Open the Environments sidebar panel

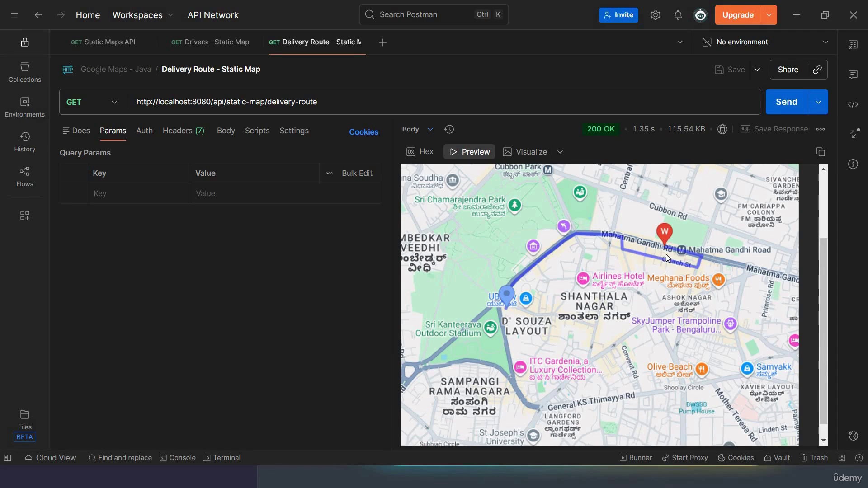click(x=24, y=107)
